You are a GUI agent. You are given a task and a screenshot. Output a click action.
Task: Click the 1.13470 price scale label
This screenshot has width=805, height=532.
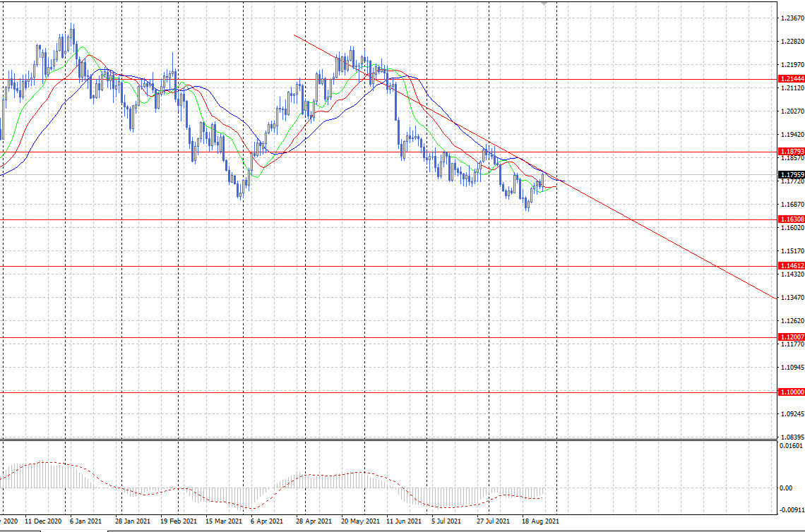pos(792,298)
